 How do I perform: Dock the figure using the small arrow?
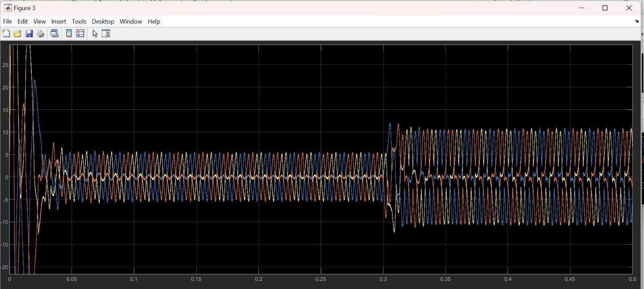636,21
